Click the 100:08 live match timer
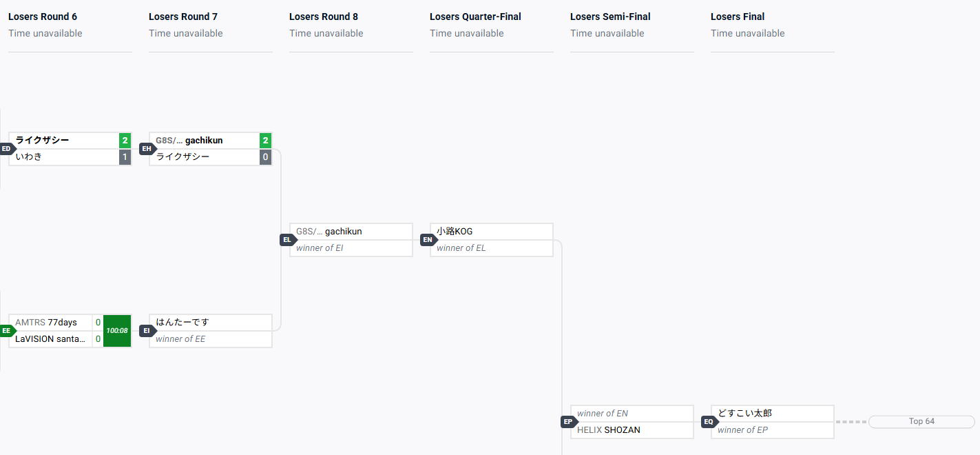980x455 pixels. [x=117, y=331]
